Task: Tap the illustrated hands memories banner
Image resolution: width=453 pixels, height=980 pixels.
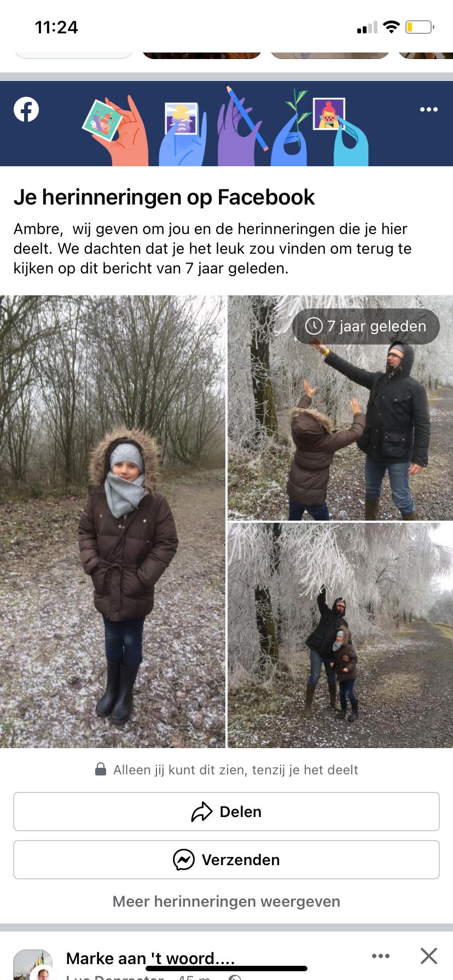Action: point(226,124)
